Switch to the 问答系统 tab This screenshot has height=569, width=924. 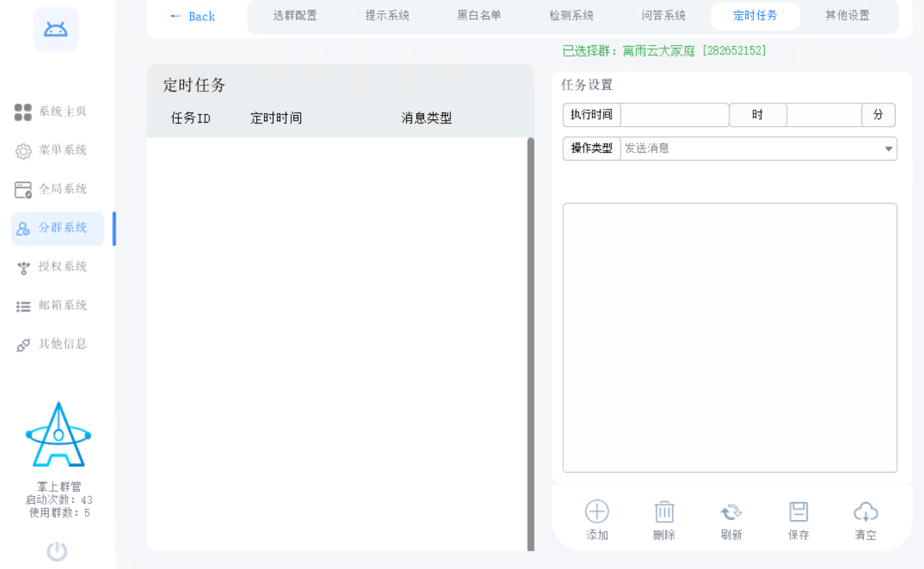(663, 16)
